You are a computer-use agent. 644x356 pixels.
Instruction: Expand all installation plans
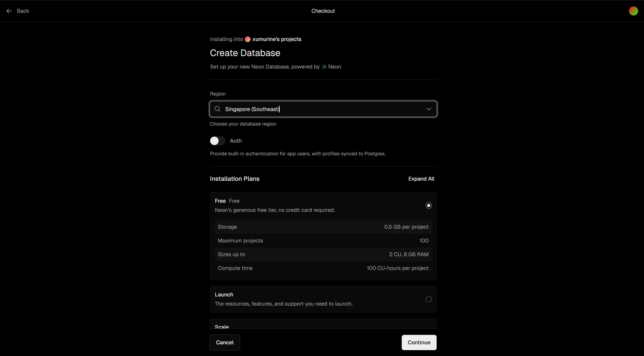(x=421, y=179)
